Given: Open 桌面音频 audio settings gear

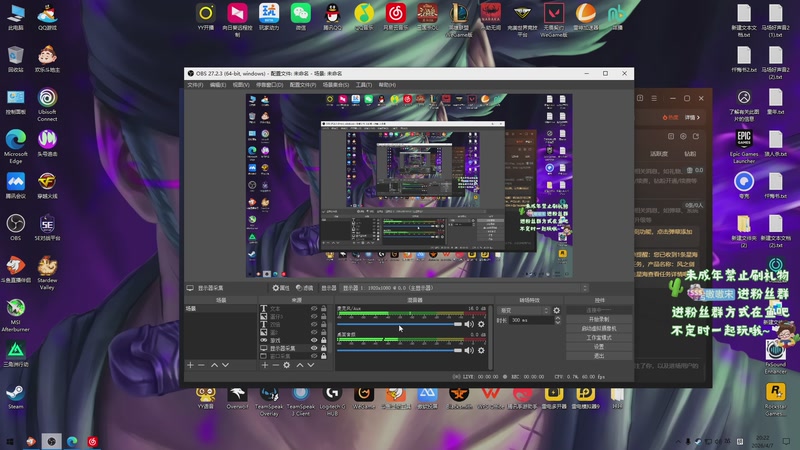Looking at the screenshot, I should point(481,351).
